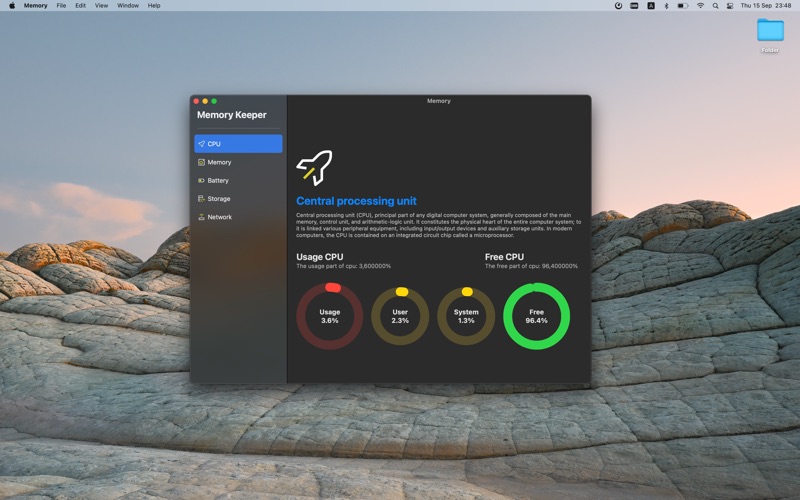The width and height of the screenshot is (800, 500).
Task: Click the System 1.3% ring gauge
Action: click(466, 316)
